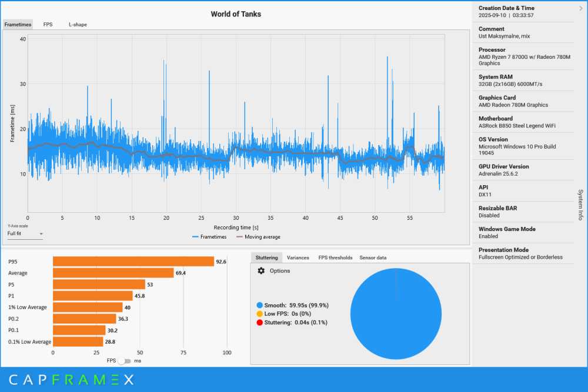Open the Options gear icon
This screenshot has height=392, width=588.
click(x=261, y=271)
